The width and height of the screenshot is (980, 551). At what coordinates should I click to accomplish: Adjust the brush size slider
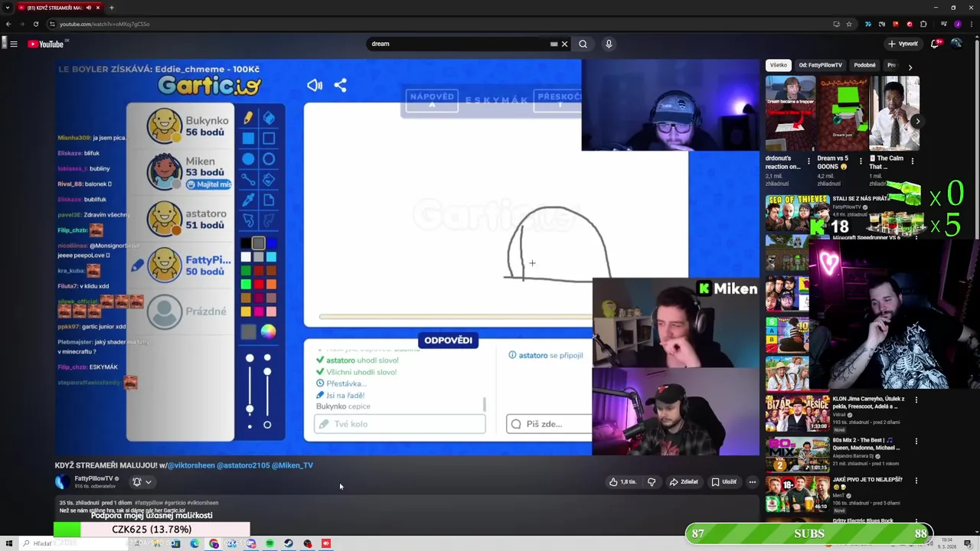(250, 390)
